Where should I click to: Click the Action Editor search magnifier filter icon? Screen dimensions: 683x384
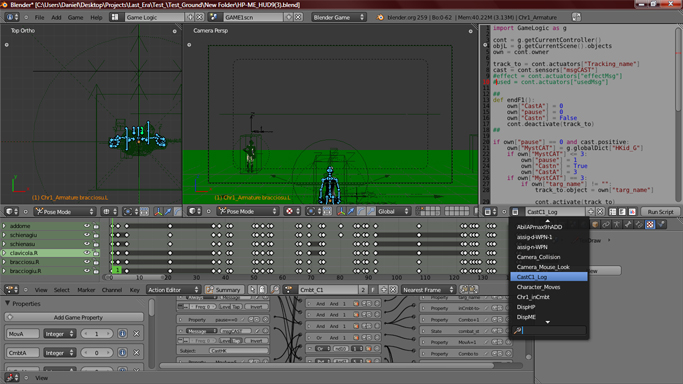(275, 290)
